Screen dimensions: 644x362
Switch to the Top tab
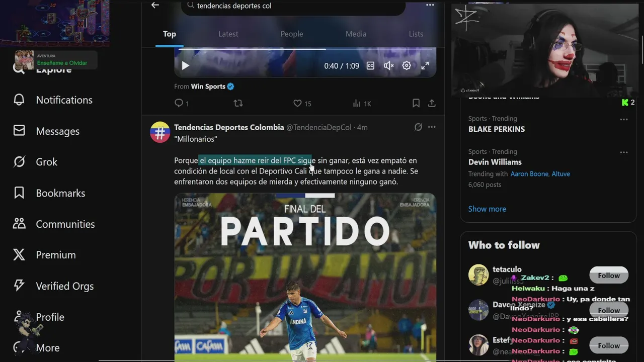170,34
